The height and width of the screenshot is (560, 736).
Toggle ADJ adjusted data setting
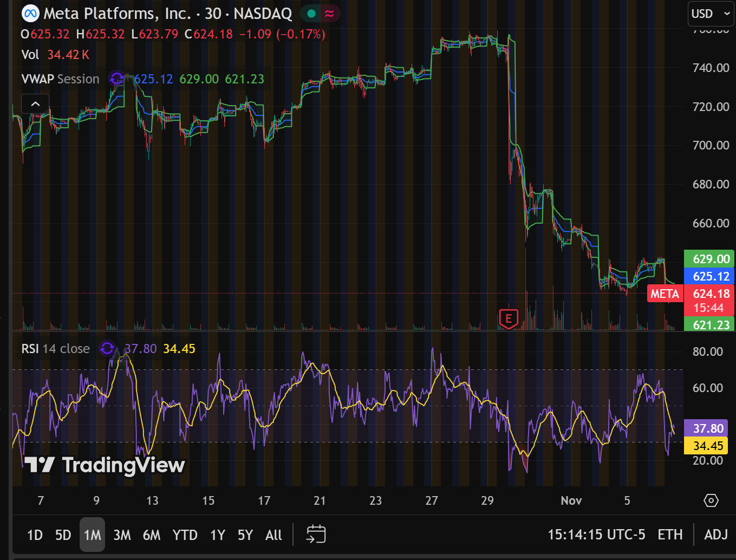(715, 535)
